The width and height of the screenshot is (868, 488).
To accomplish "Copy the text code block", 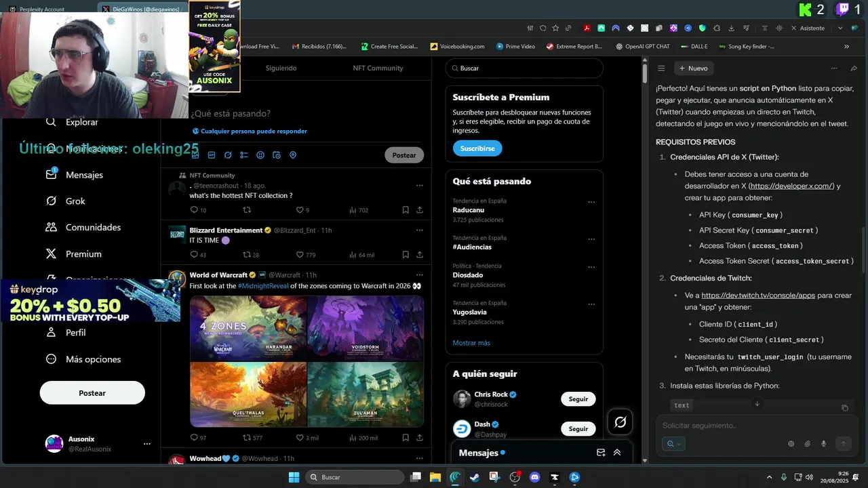I will click(845, 408).
